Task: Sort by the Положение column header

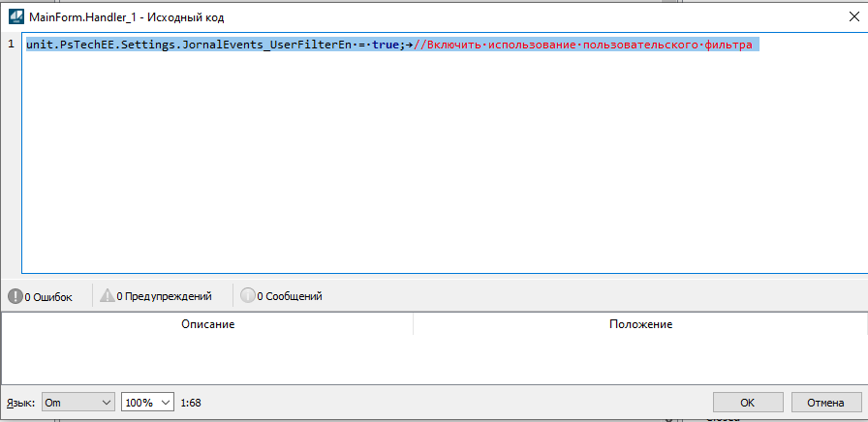Action: click(640, 324)
